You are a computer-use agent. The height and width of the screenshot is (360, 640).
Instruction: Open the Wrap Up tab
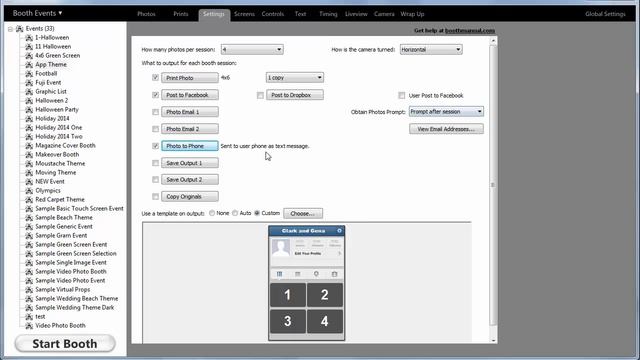pyautogui.click(x=412, y=14)
